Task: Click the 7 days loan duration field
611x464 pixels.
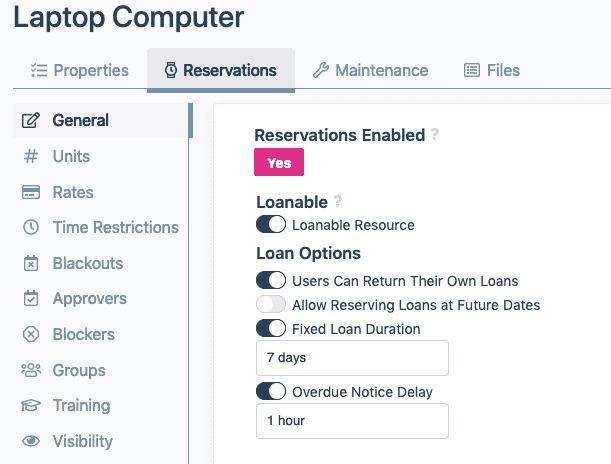Action: (352, 358)
